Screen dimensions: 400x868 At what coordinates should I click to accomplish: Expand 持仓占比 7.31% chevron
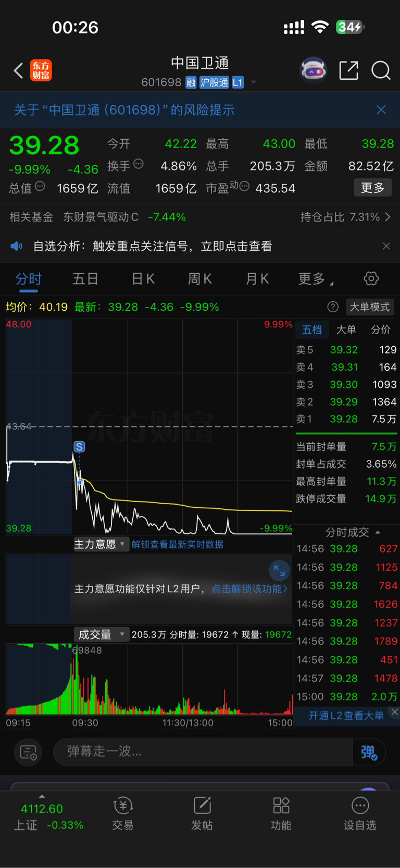387,217
